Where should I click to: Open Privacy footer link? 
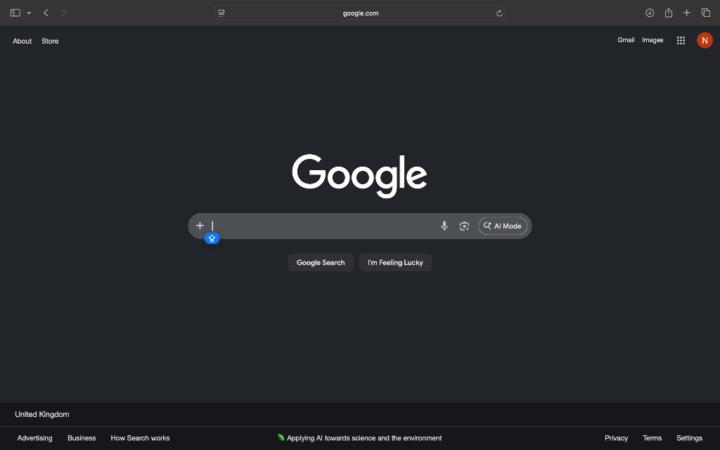coord(616,438)
